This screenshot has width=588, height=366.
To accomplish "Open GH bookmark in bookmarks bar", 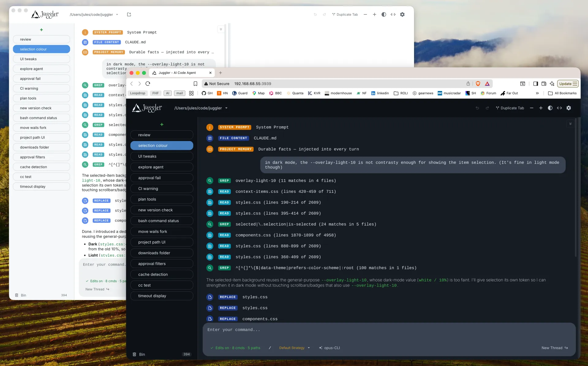I will [207, 93].
